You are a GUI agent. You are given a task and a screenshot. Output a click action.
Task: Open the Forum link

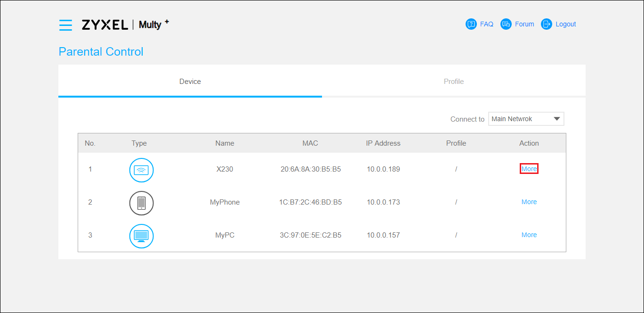pyautogui.click(x=524, y=24)
